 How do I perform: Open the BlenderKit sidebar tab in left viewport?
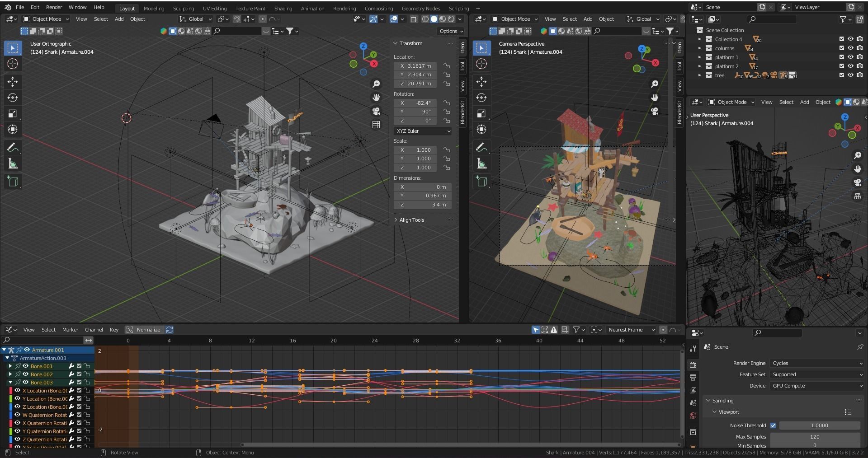pos(462,112)
